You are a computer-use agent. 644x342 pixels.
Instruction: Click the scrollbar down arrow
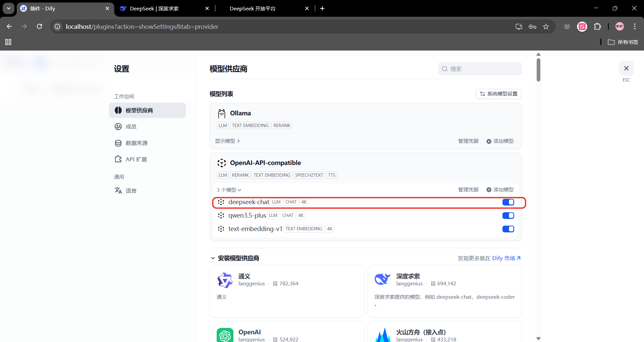pos(538,339)
